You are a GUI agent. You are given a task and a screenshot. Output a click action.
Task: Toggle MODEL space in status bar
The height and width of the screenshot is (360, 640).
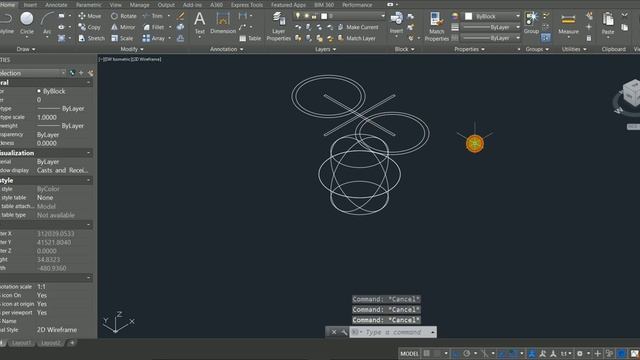pos(409,353)
